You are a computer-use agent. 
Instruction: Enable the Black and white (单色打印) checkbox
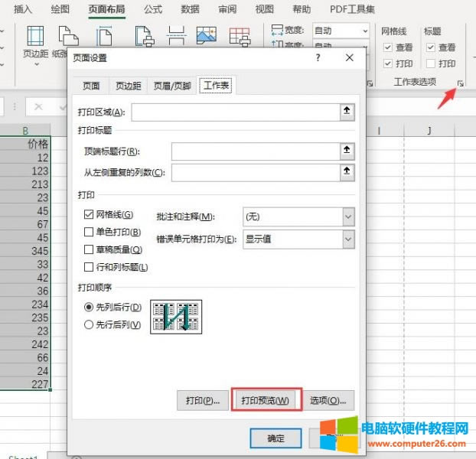click(x=88, y=232)
